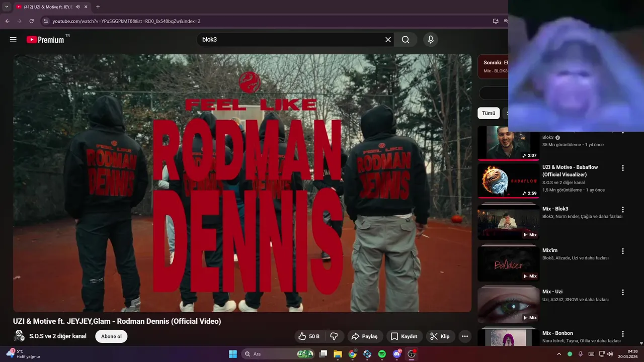Open a new tab with plus button
This screenshot has width=644, height=362.
(98, 7)
